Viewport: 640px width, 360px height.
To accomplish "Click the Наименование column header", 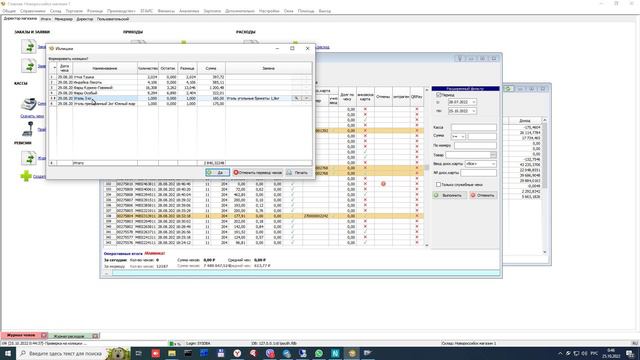I will (x=105, y=68).
